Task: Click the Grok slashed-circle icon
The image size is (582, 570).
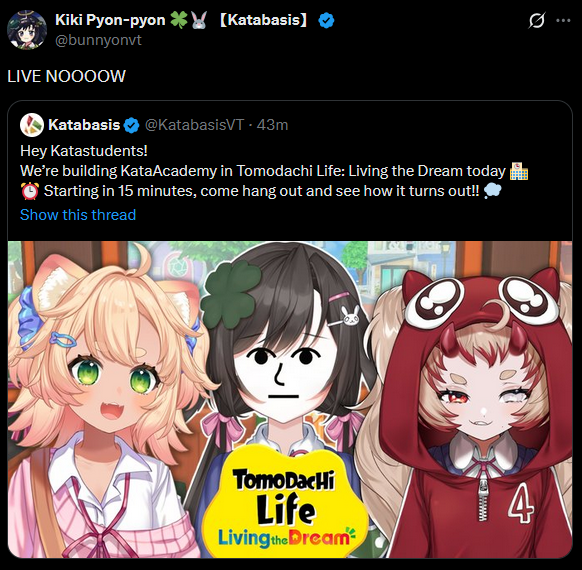Action: [x=537, y=20]
